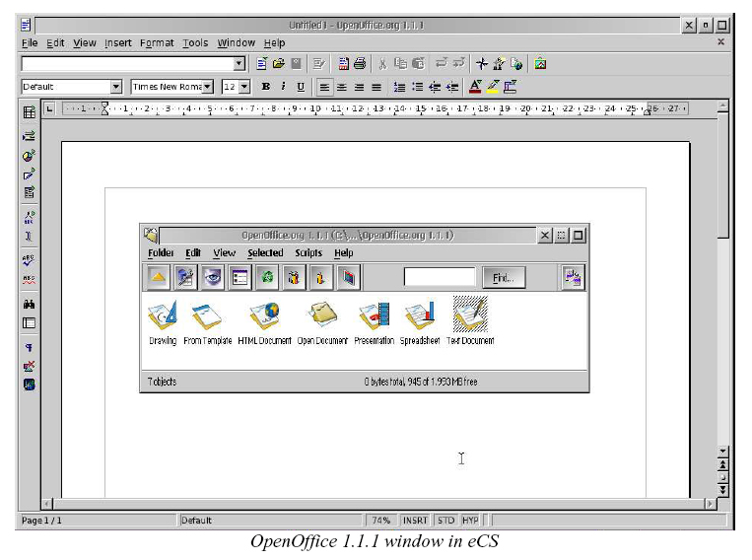752x560 pixels.
Task: Click the Insert fields icon in sidebar
Action: point(30,136)
